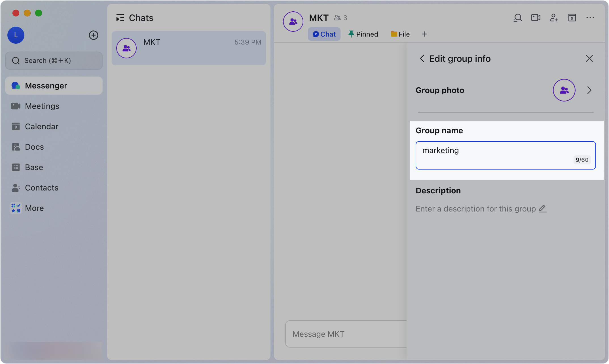
Task: Expand Group photo with chevron arrow
Action: pos(589,90)
